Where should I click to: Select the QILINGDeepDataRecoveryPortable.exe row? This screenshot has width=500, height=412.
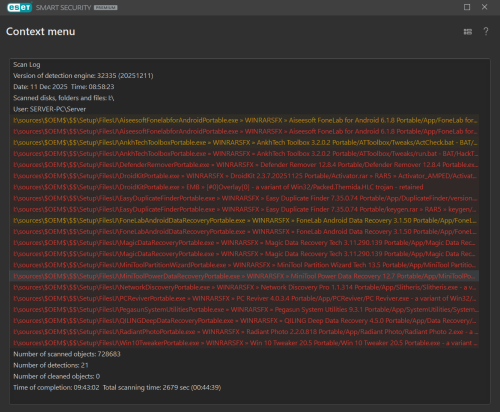[x=244, y=320]
